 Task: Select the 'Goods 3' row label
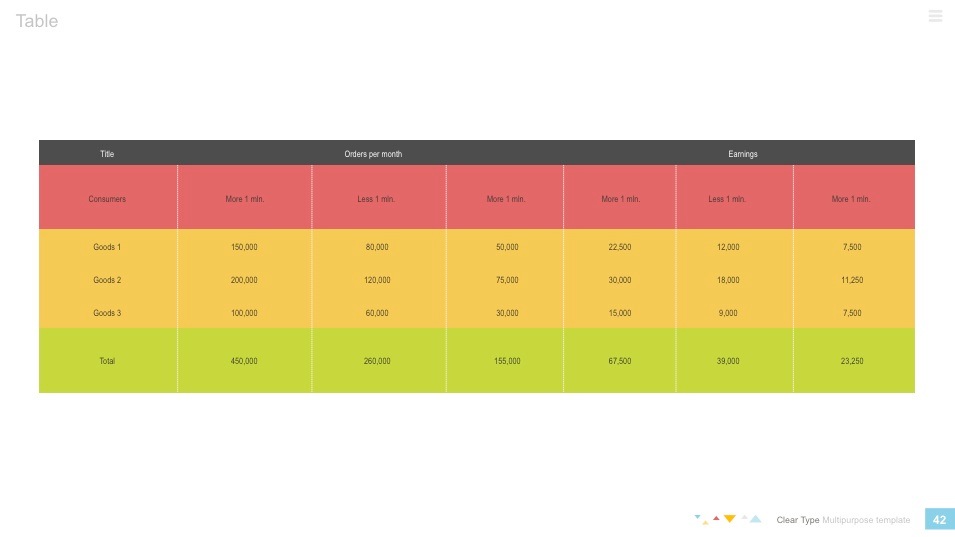click(107, 313)
